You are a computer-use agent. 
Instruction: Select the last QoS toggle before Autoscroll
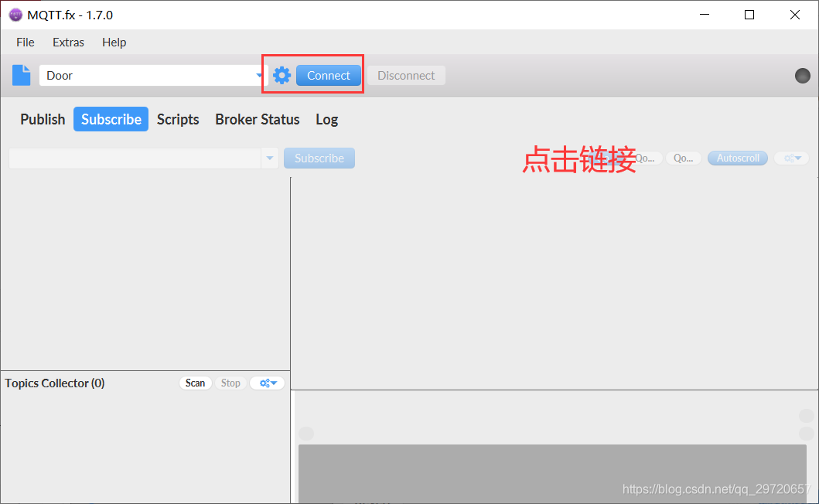pyautogui.click(x=683, y=158)
